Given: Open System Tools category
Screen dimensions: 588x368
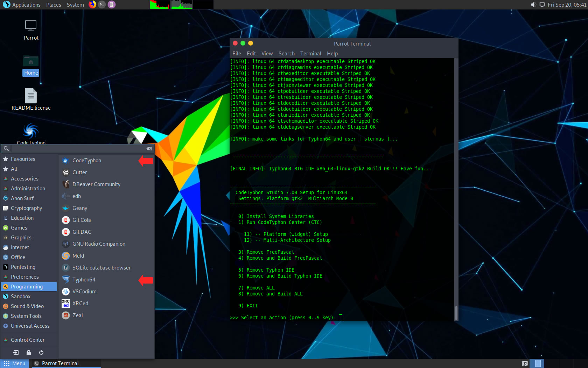Looking at the screenshot, I should 29,316.
